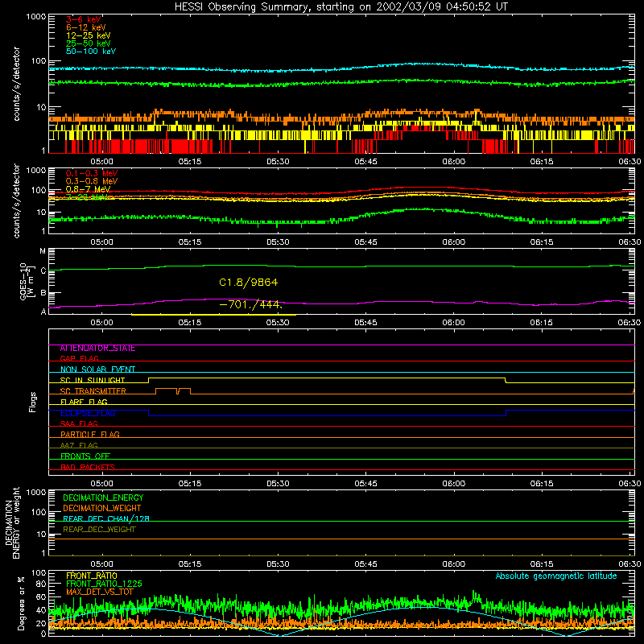Select the 06:00 time label under MeV panel
Image resolution: width=644 pixels, height=644 pixels.
pyautogui.click(x=454, y=242)
